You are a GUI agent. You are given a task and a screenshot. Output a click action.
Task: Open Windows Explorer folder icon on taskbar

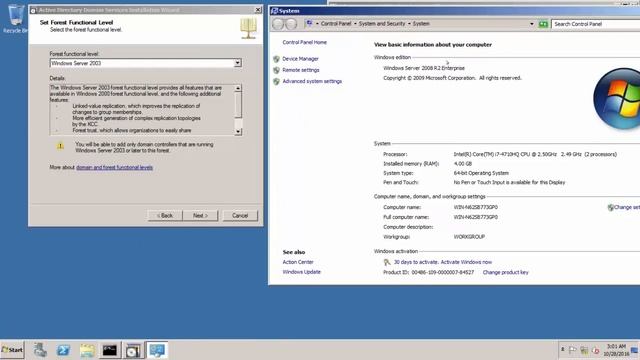[87, 350]
